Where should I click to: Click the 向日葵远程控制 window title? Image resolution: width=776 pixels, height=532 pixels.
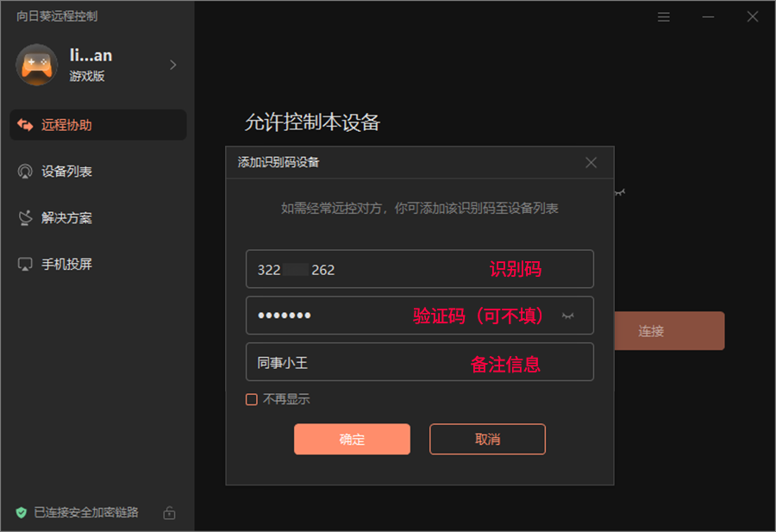(57, 16)
